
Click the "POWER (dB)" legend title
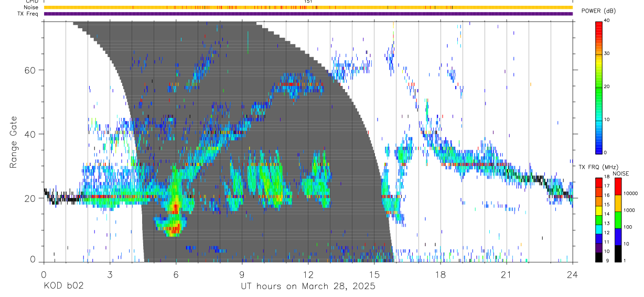click(599, 11)
